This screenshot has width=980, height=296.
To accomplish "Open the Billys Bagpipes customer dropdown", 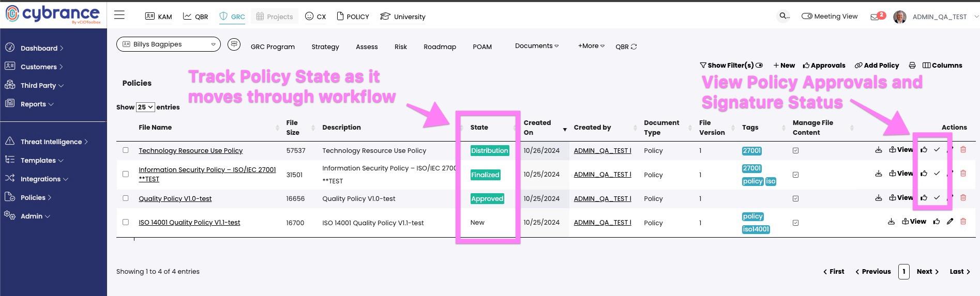I will point(169,44).
